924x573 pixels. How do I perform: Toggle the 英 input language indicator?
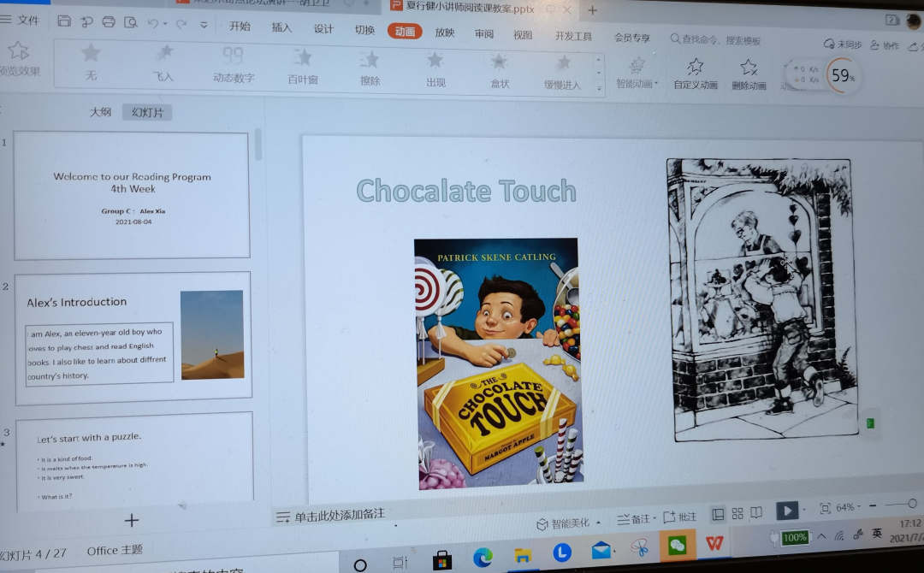(x=877, y=533)
